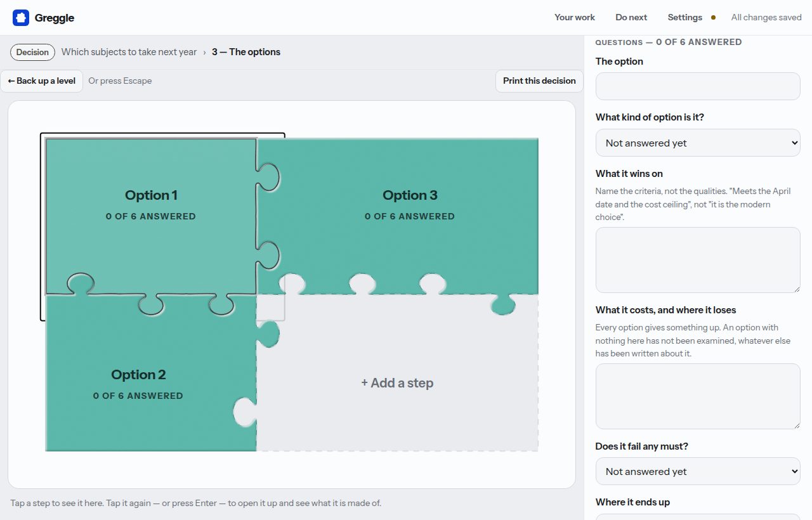The width and height of the screenshot is (812, 520).
Task: Click the 'Or press Escape' hint text
Action: click(120, 81)
